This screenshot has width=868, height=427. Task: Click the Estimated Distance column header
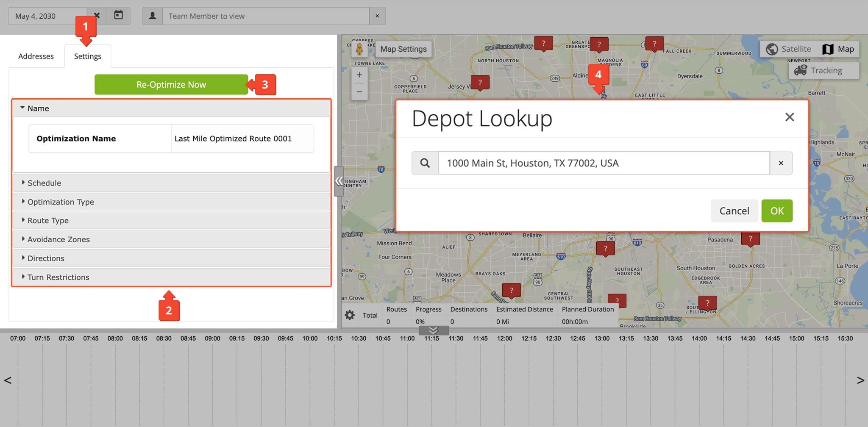coord(525,309)
